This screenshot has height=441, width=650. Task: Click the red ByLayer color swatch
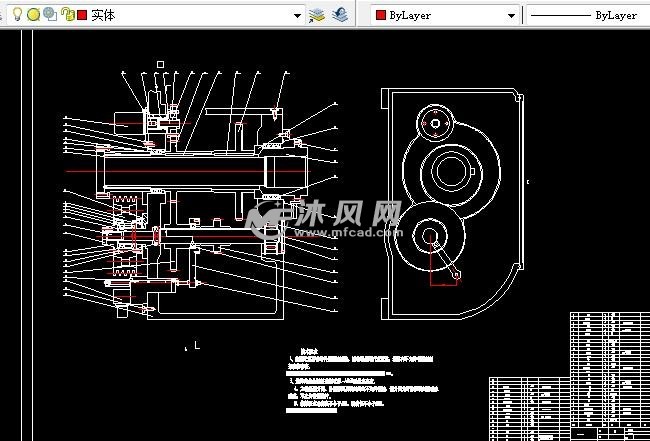pyautogui.click(x=380, y=16)
